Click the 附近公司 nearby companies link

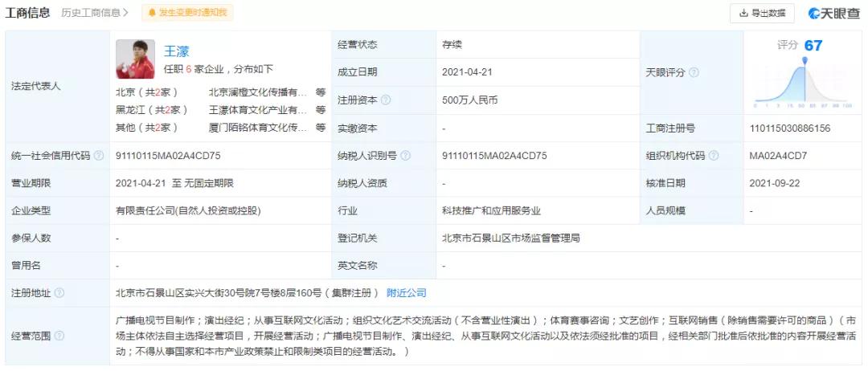click(407, 293)
